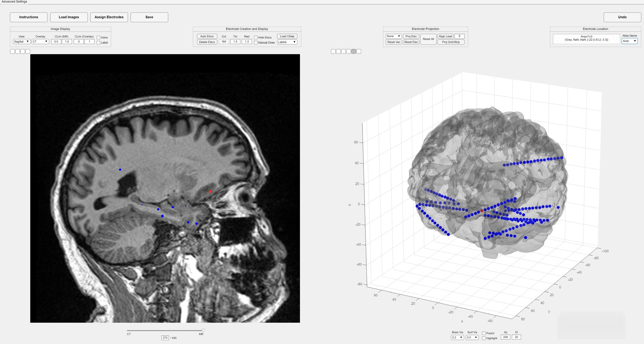Expand the CT Overlay dropdown
Screen dimensions: 644x344
40,42
